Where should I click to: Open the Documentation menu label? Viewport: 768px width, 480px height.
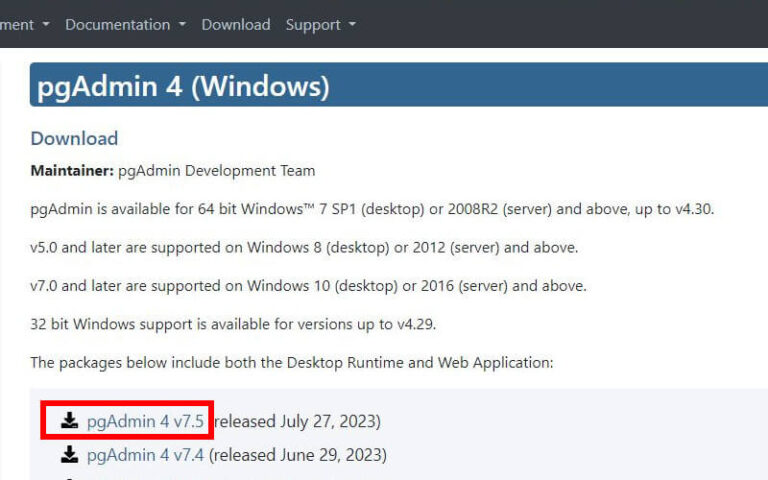(117, 25)
